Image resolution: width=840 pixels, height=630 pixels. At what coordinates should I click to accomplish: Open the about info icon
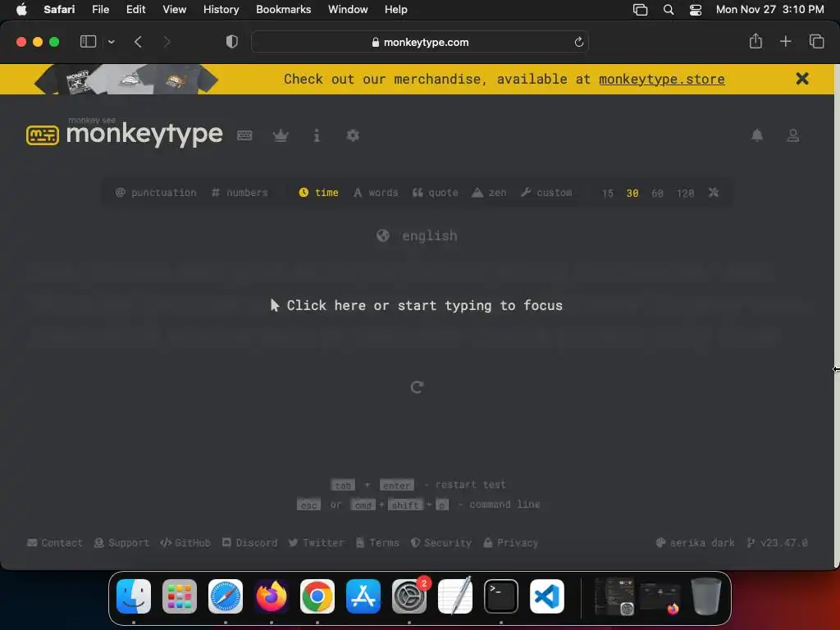click(x=317, y=135)
